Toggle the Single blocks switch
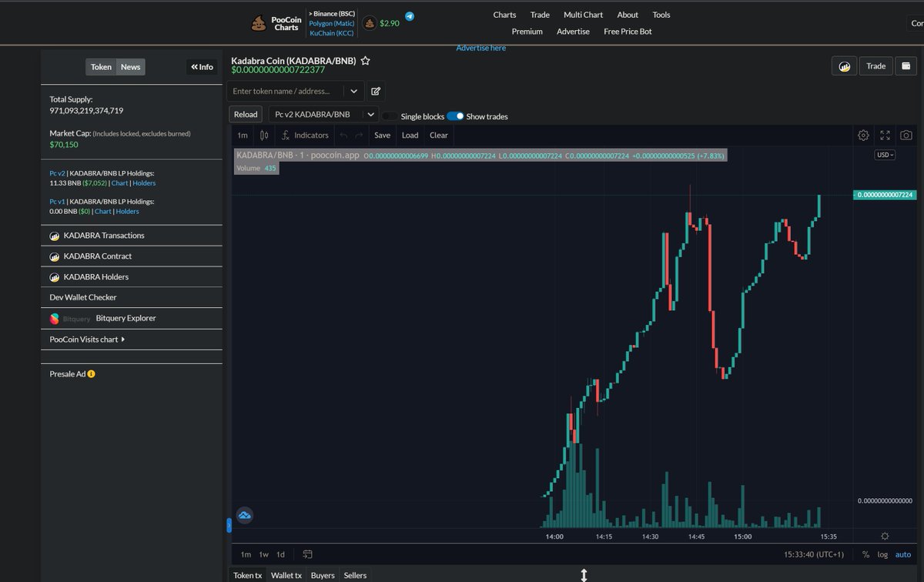The height and width of the screenshot is (582, 924). click(x=390, y=116)
